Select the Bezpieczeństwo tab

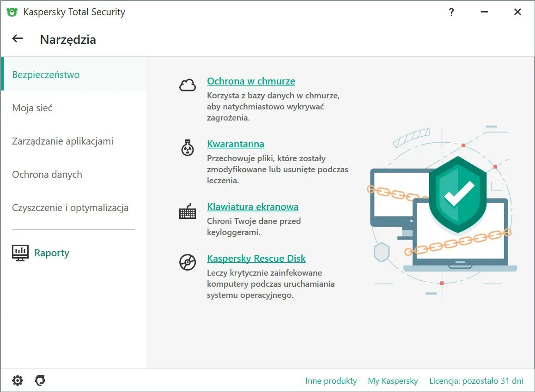click(74, 75)
